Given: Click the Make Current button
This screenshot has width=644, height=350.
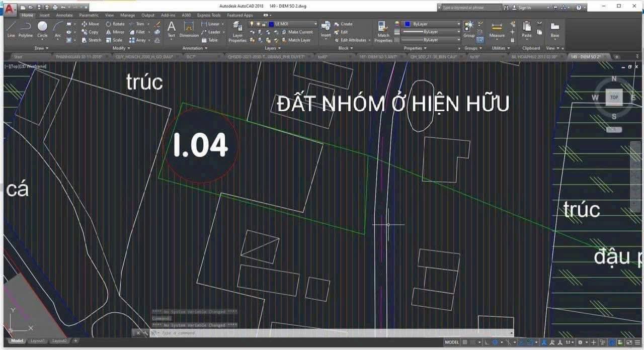Looking at the screenshot, I should (298, 32).
